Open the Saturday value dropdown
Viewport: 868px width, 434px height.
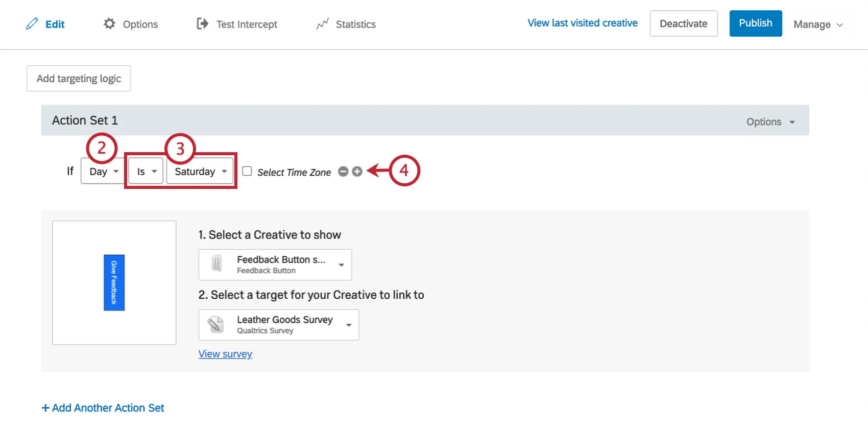coord(200,171)
